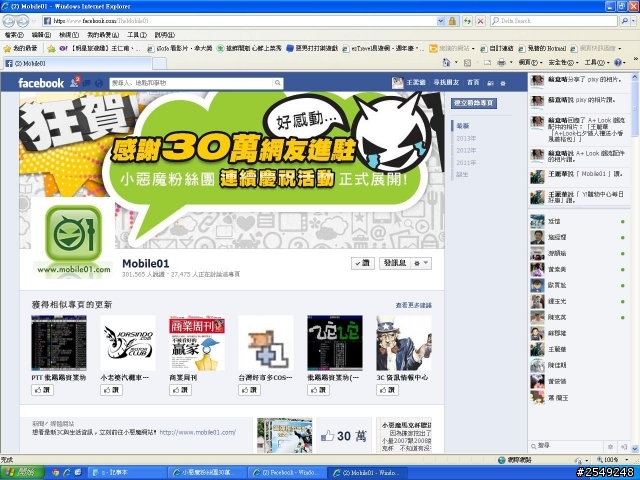Click the Facebook search input field
Screen dimensions: 640x480
[191, 83]
